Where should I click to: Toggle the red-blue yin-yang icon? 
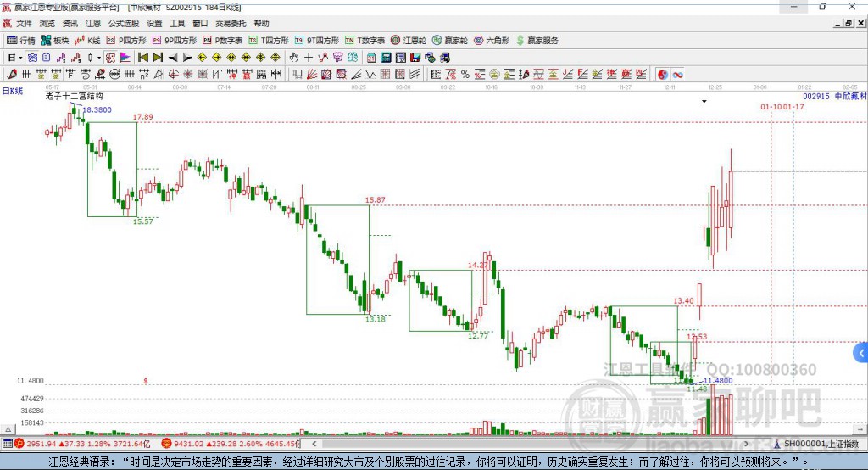click(x=663, y=75)
